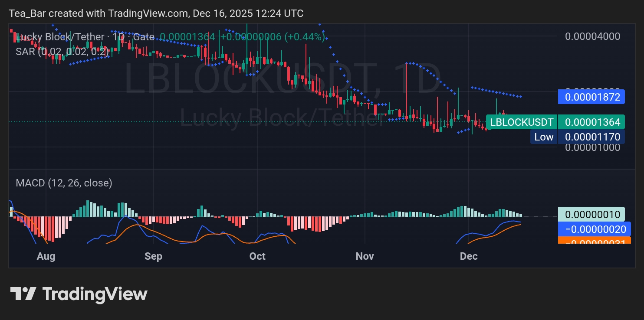Click the blue 0.00001872 SAR price label
This screenshot has width=644, height=320.
591,97
